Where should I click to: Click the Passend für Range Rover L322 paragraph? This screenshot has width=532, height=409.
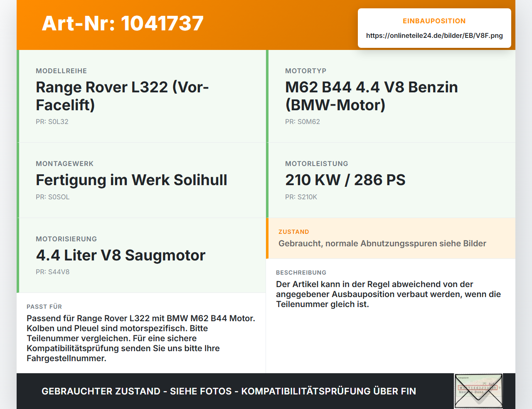click(x=141, y=338)
